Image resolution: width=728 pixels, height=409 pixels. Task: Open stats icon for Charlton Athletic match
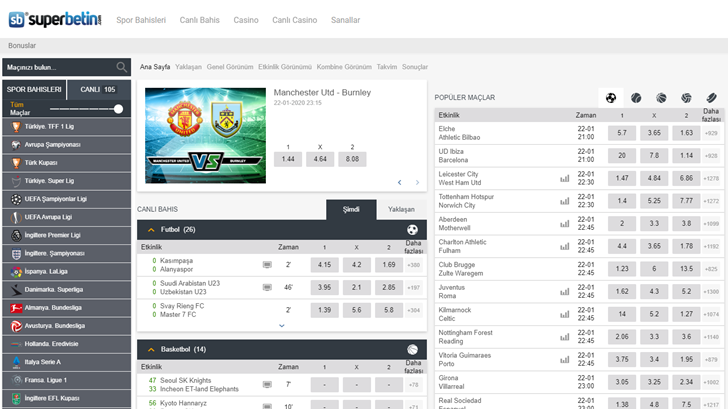coord(565,247)
